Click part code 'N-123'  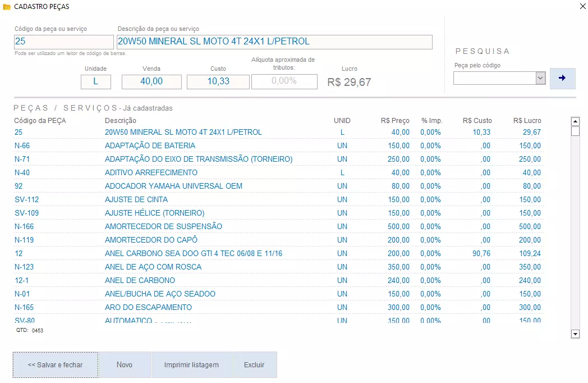24,267
